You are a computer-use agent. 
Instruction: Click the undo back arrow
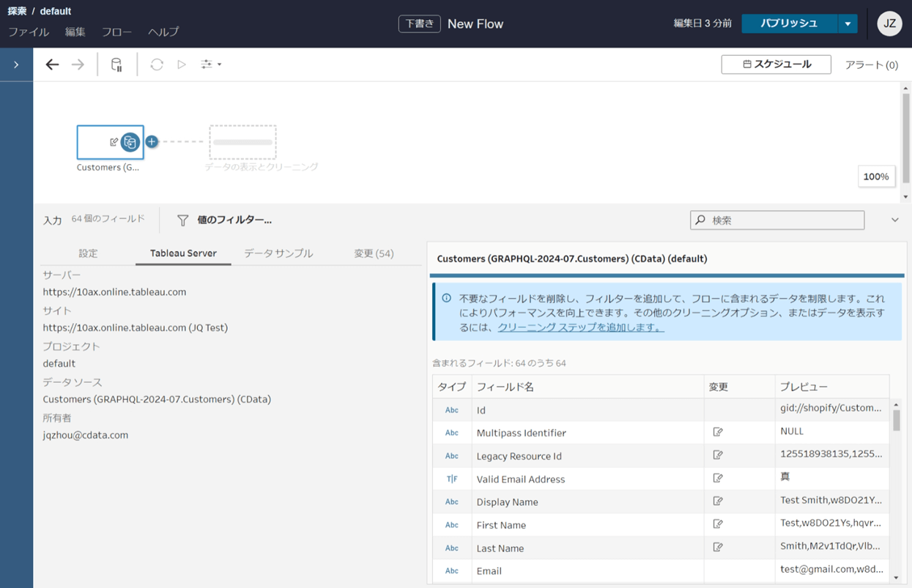[x=52, y=64]
